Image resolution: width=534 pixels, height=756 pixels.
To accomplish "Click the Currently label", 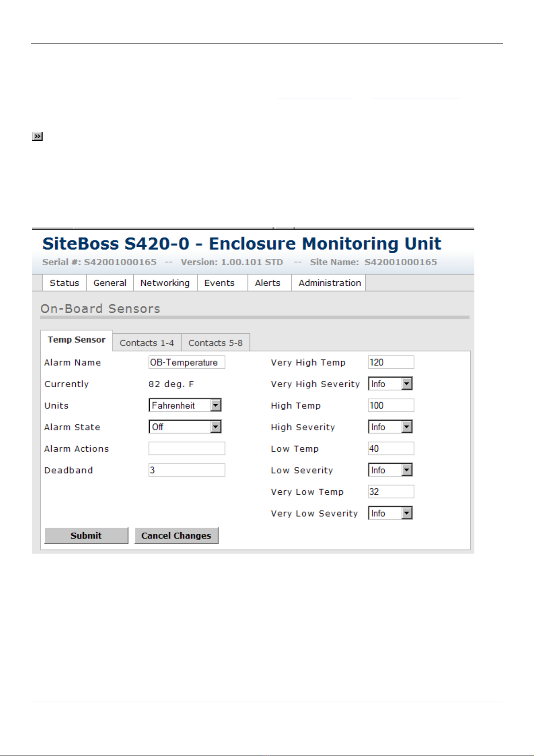I will click(x=66, y=384).
